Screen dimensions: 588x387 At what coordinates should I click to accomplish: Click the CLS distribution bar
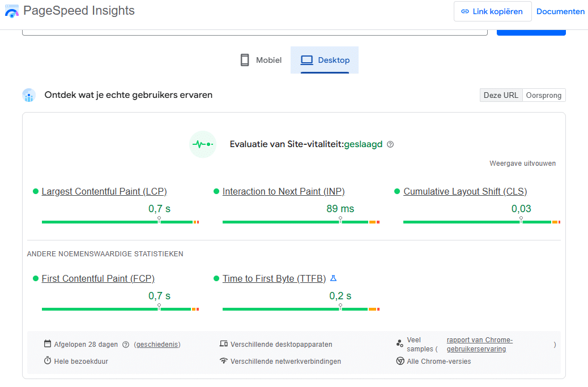tap(482, 222)
